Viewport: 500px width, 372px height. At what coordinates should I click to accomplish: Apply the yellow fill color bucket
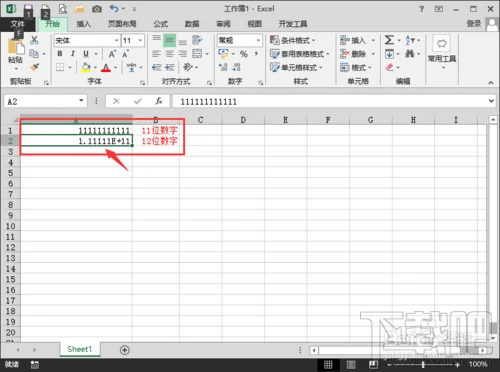coord(86,67)
